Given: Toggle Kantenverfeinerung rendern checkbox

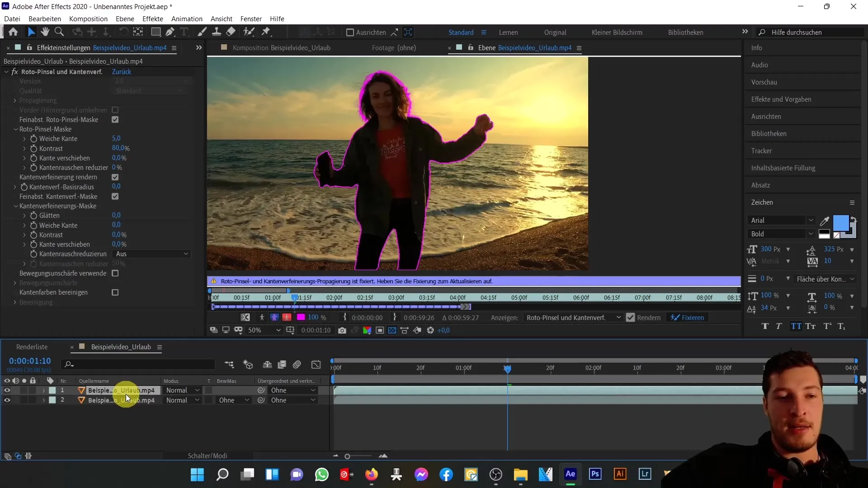Looking at the screenshot, I should point(115,177).
